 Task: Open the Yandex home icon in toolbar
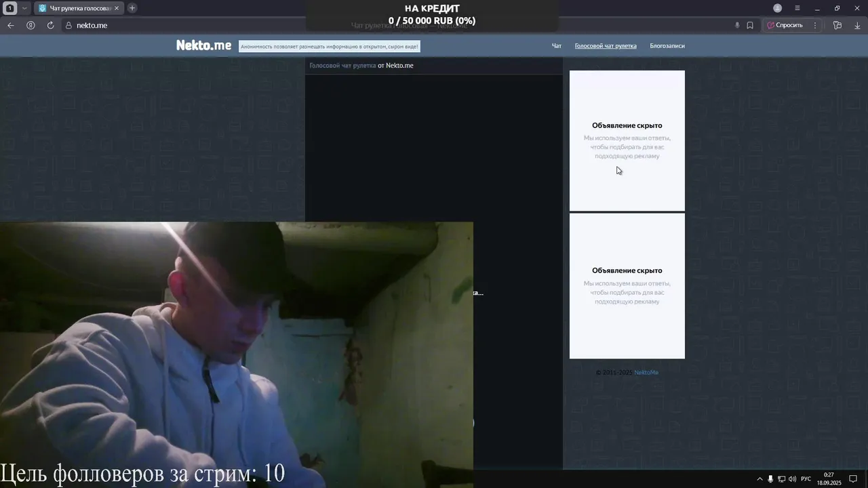click(31, 25)
